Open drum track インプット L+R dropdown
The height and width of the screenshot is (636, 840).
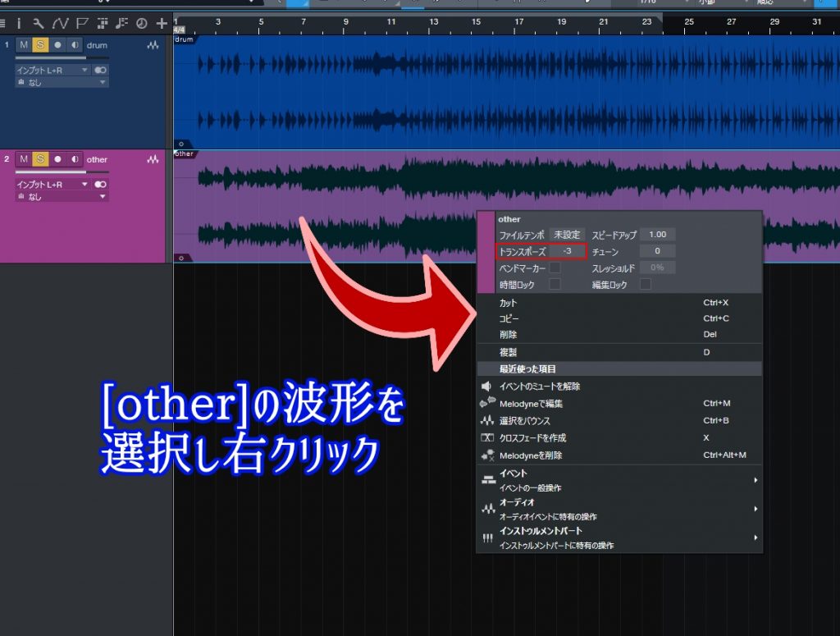[52, 71]
